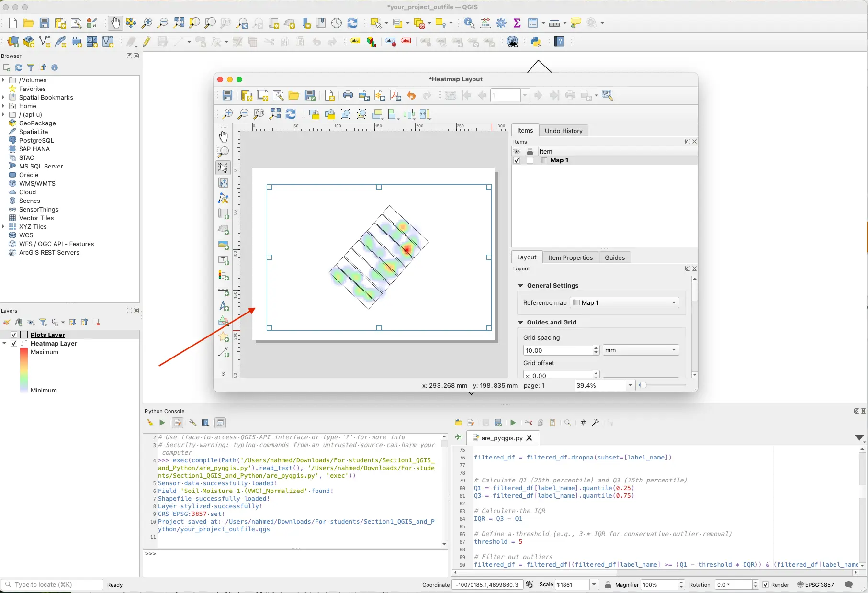Open the Scale dropdown in status bar
The height and width of the screenshot is (593, 868).
click(594, 585)
